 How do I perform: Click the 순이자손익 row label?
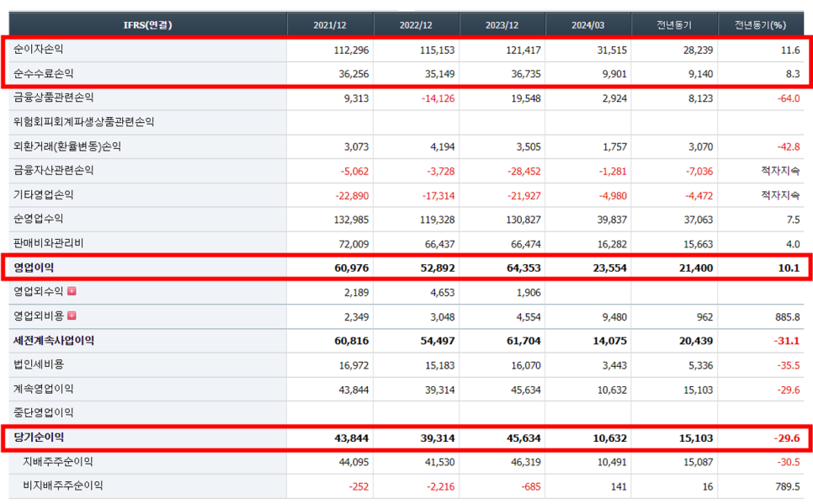tap(39, 50)
